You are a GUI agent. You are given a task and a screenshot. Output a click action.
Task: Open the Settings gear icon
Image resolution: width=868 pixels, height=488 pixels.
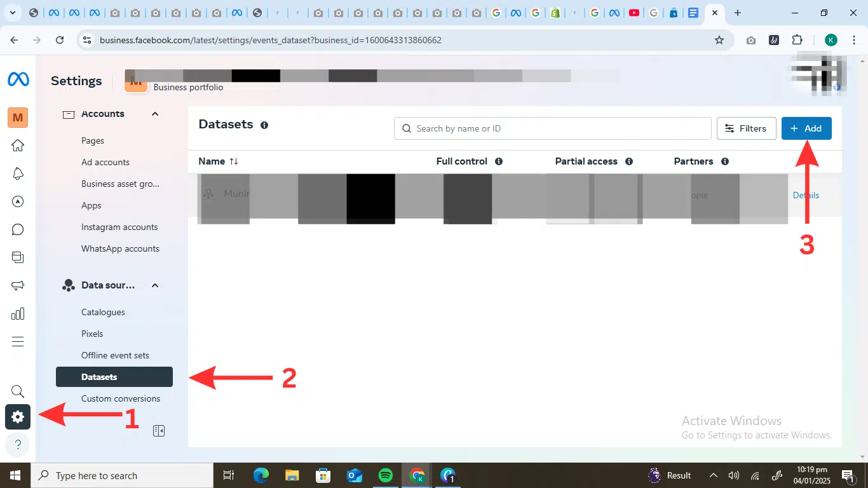pos(18,417)
